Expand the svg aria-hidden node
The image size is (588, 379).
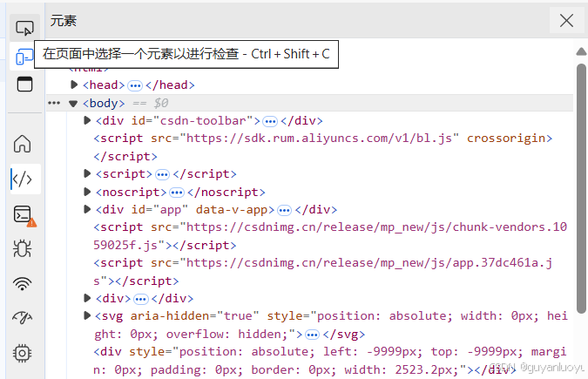[87, 315]
